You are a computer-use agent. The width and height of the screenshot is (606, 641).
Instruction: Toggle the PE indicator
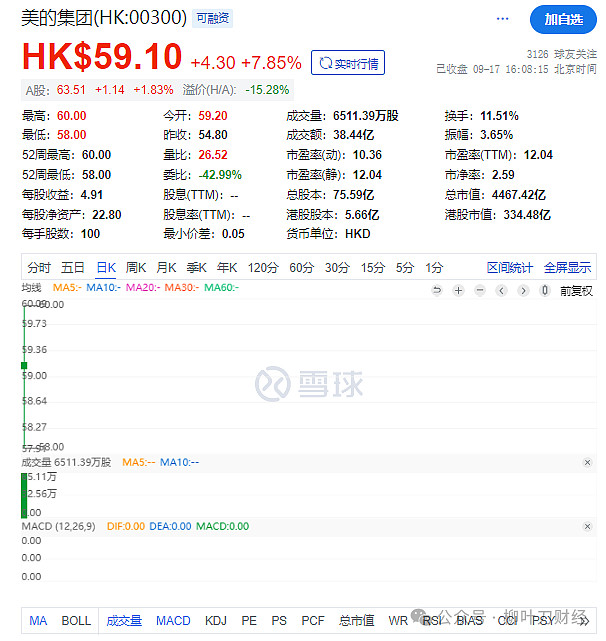point(249,621)
